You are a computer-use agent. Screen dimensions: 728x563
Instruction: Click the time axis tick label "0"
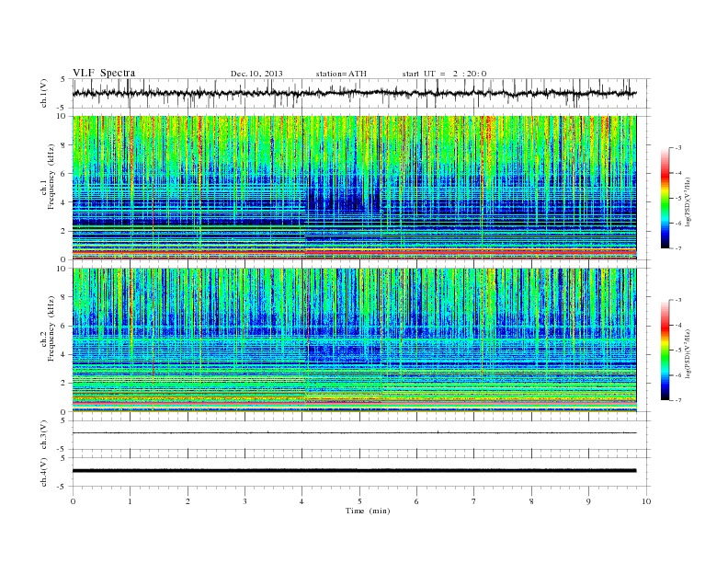tap(73, 501)
